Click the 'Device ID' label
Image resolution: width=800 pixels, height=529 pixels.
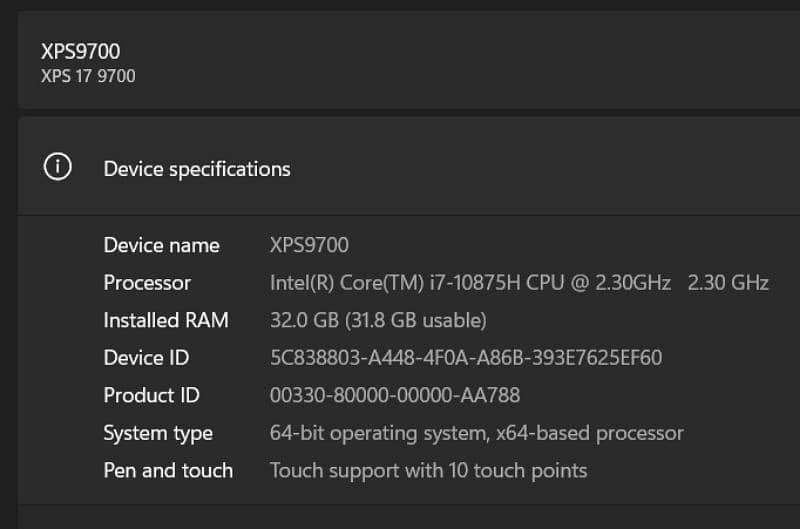click(x=146, y=358)
